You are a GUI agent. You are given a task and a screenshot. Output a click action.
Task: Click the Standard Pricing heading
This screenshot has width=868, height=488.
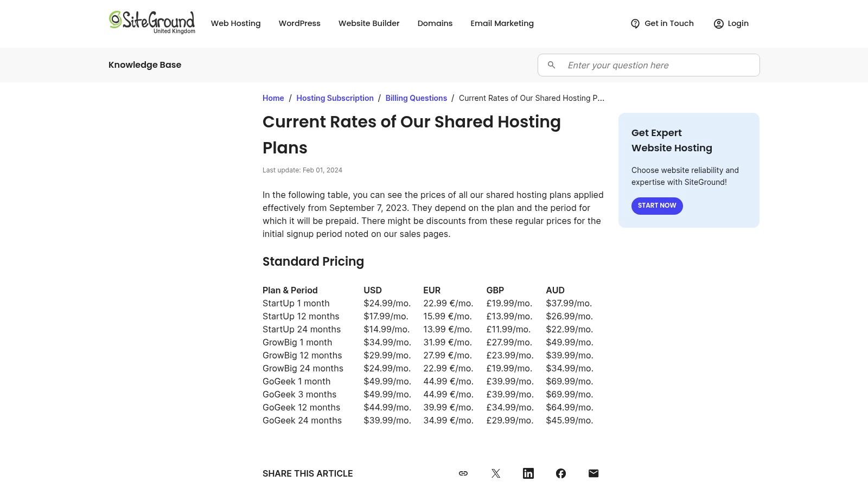click(313, 261)
